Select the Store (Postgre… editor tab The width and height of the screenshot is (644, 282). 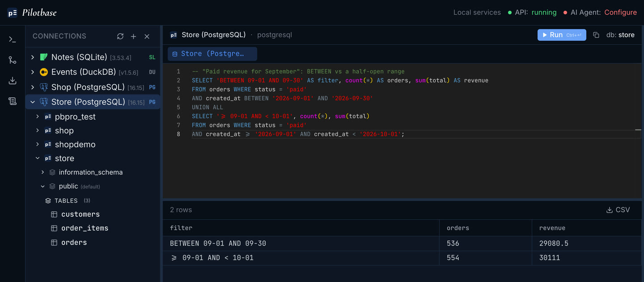click(212, 54)
